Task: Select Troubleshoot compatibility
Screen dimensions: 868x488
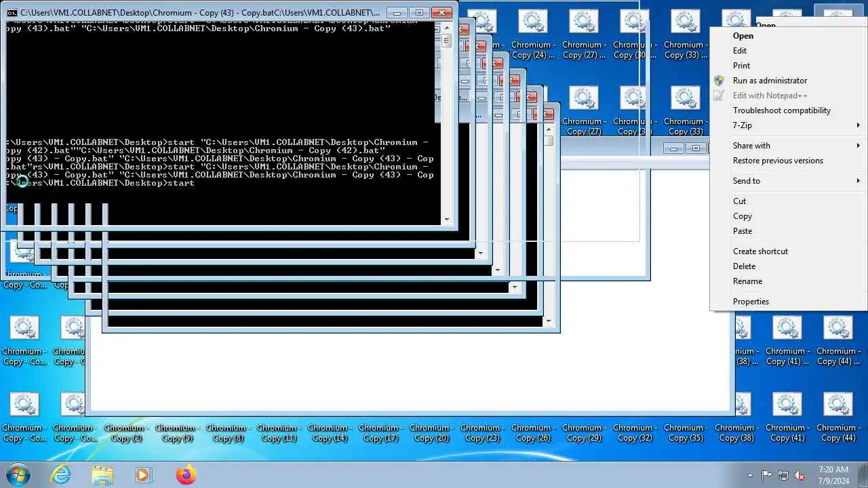Action: tap(789, 110)
